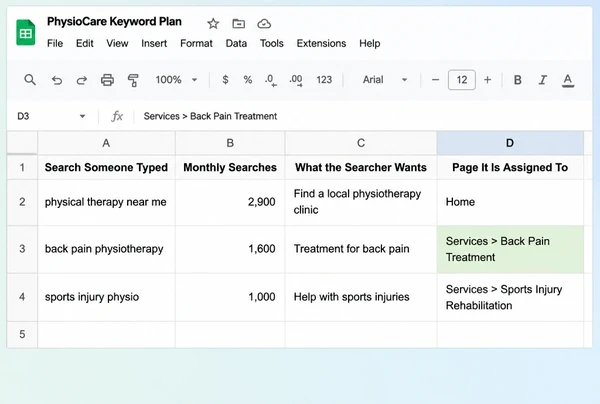Screen dimensions: 600x404
Task: Open more number formats 123
Action: [x=324, y=80]
